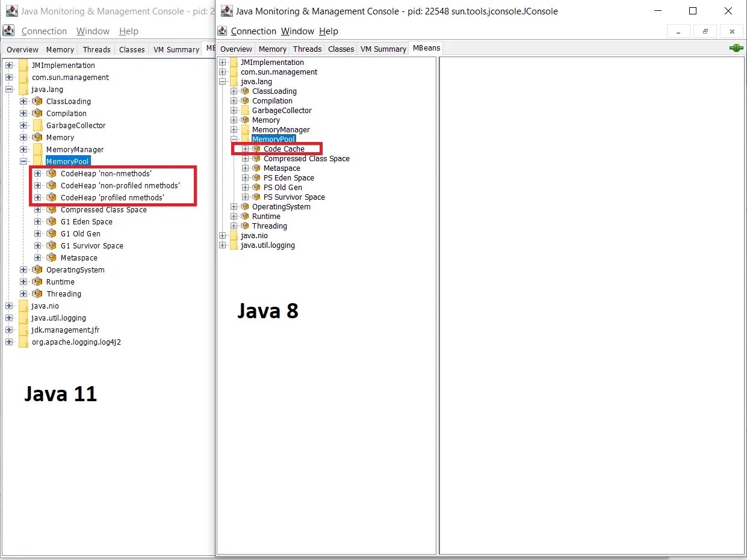Click the Metaspace bean icon in Java 11 window
Image resolution: width=747 pixels, height=560 pixels.
point(52,257)
